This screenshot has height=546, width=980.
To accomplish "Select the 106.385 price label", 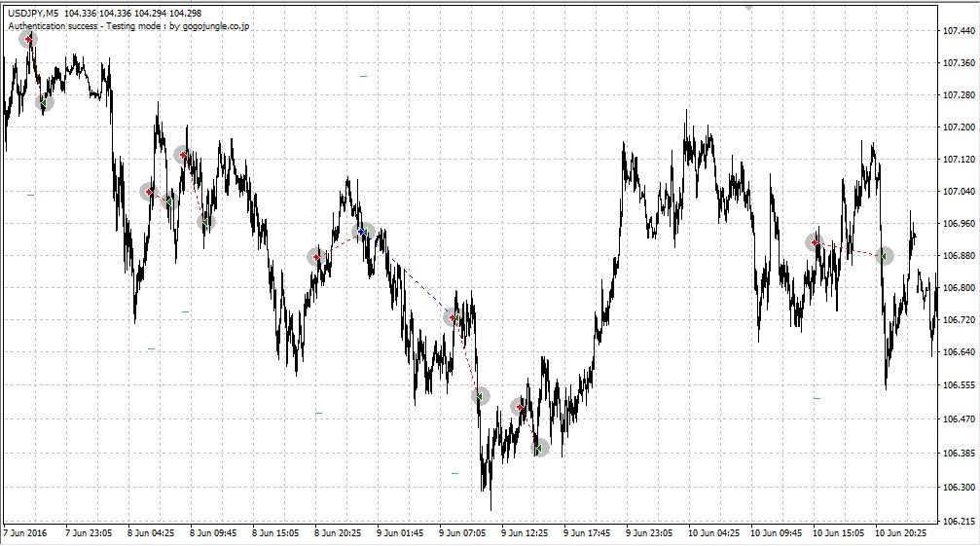I will point(959,454).
